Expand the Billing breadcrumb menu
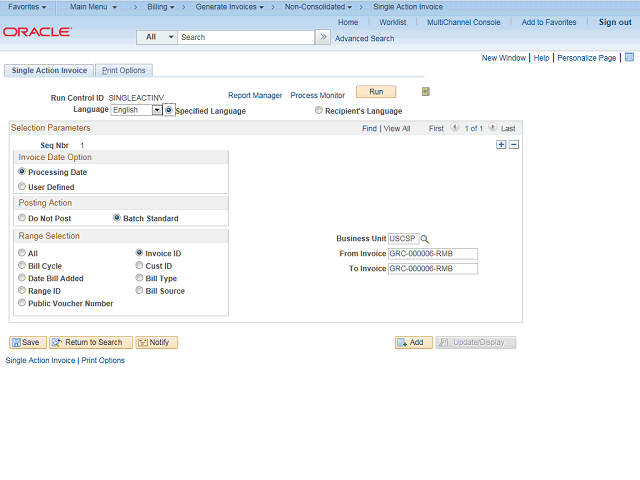 click(x=161, y=7)
